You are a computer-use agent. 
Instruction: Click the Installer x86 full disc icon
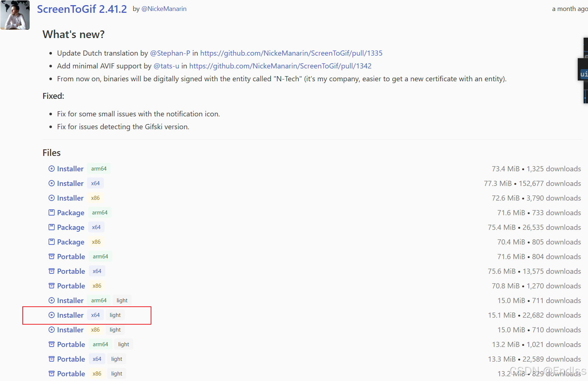52,198
